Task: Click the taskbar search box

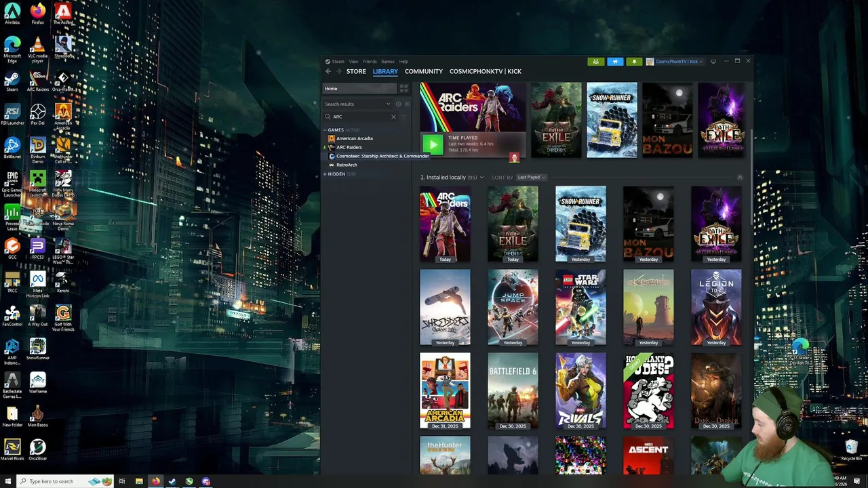Action: pos(65,481)
